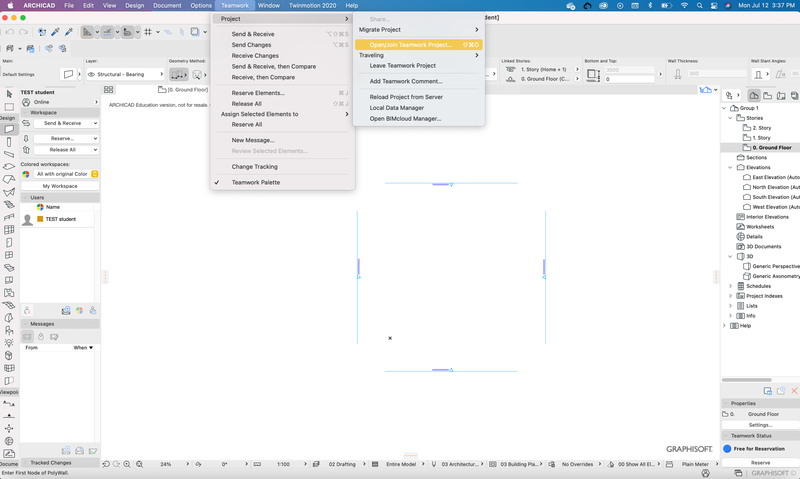Click the My Workspace button
This screenshot has height=479, width=800.
(x=60, y=186)
